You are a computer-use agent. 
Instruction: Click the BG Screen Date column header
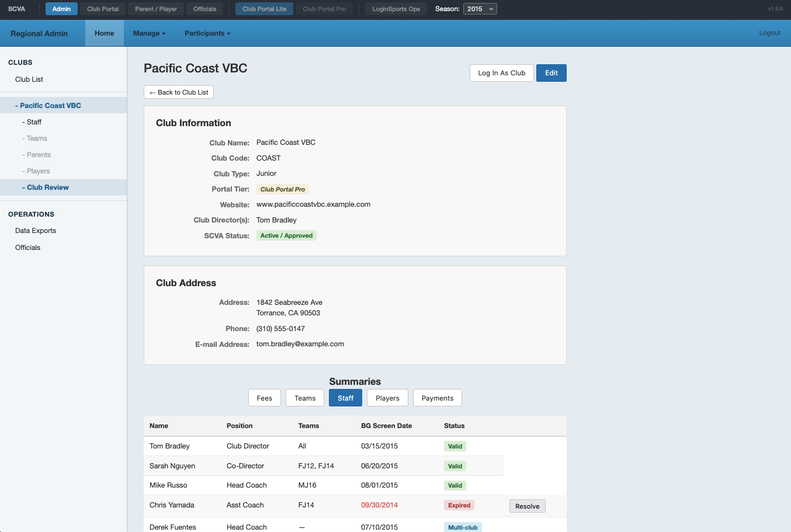pyautogui.click(x=386, y=426)
